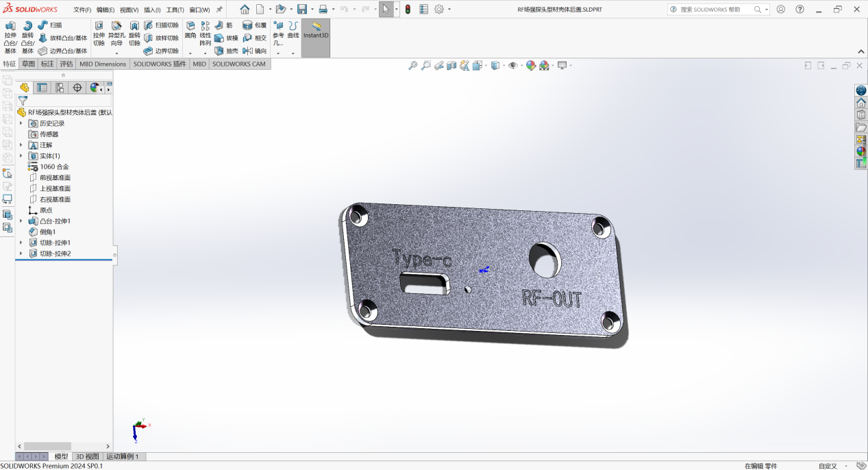
Task: Expand the 切除-拉伸1 feature
Action: click(21, 243)
